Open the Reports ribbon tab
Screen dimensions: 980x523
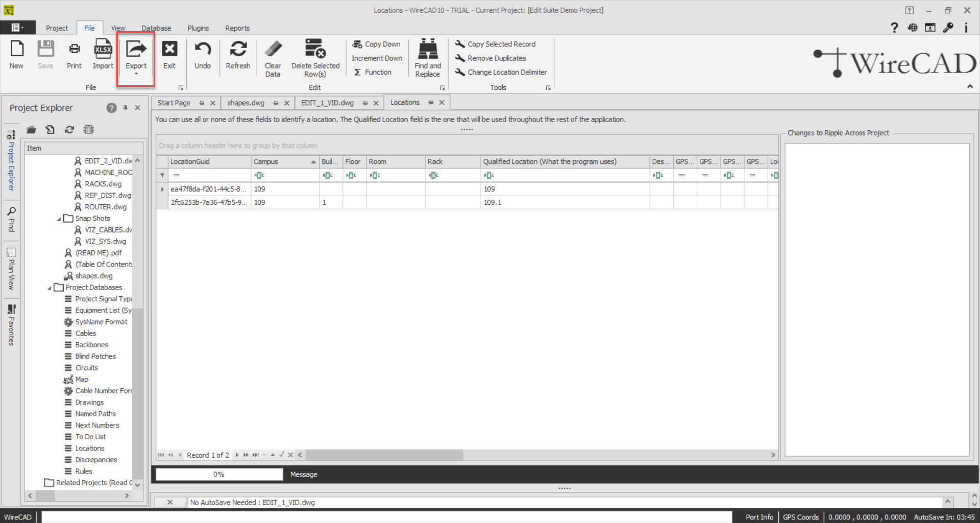(237, 28)
